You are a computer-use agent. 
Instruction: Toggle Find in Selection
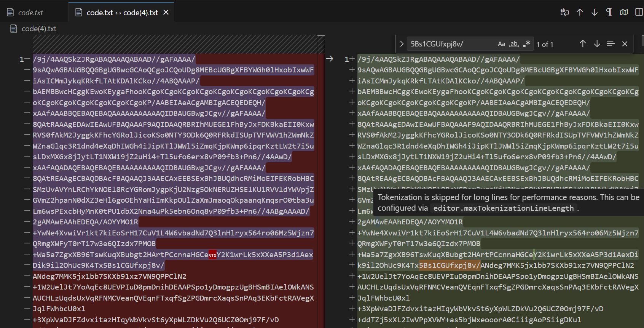[x=611, y=44]
